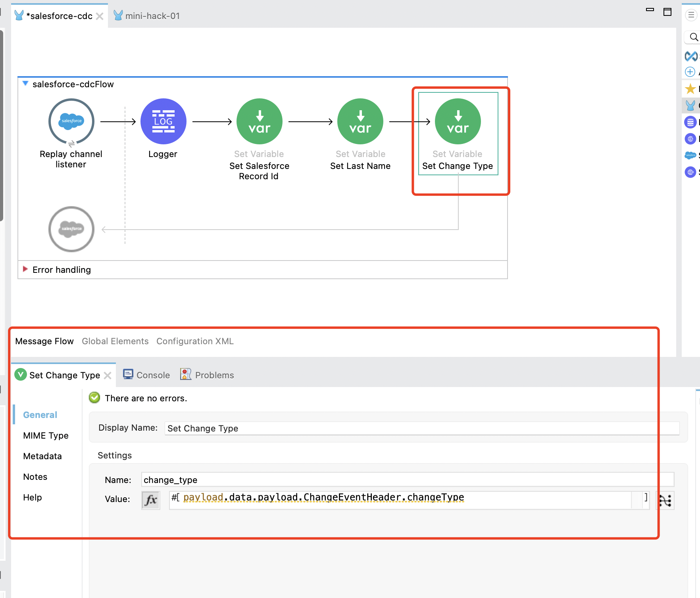Open the Configuration XML view tab

pos(195,341)
